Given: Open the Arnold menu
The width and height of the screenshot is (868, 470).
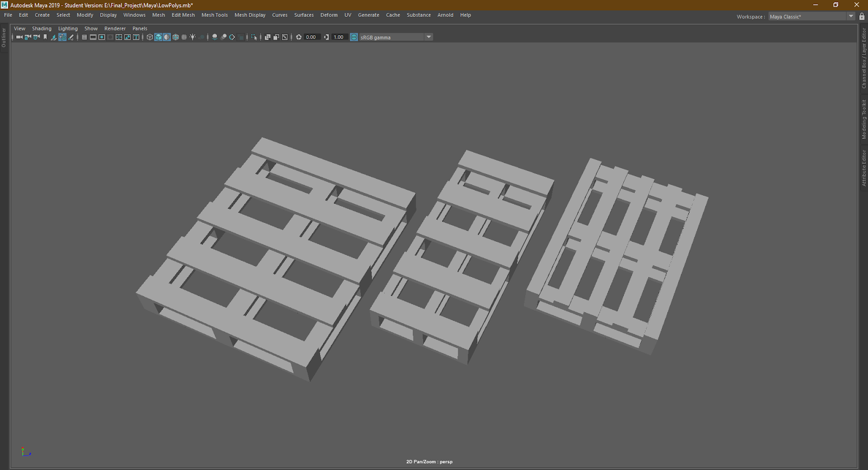Looking at the screenshot, I should (x=445, y=15).
